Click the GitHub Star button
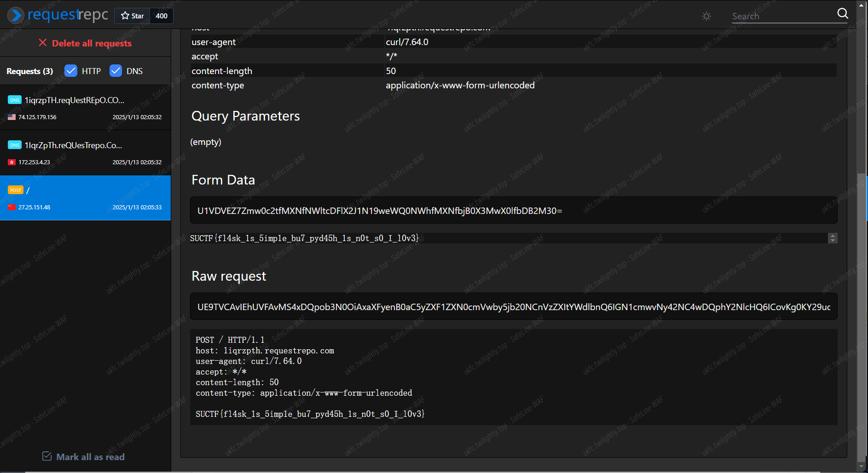This screenshot has height=473, width=868. [133, 16]
